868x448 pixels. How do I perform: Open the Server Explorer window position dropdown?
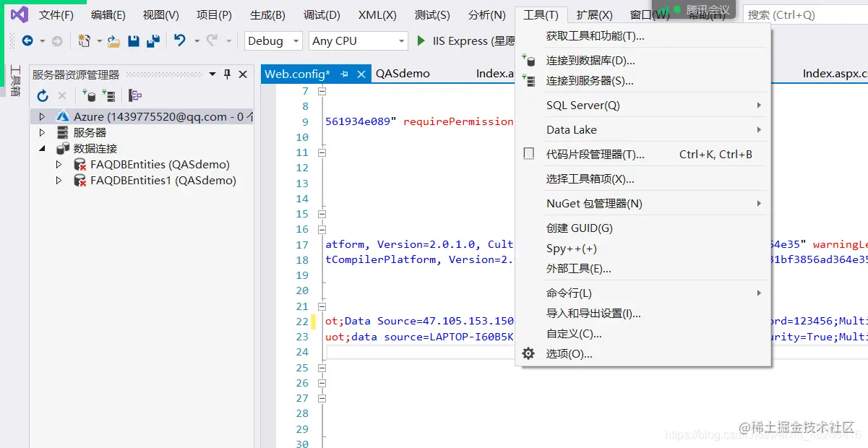click(x=212, y=74)
